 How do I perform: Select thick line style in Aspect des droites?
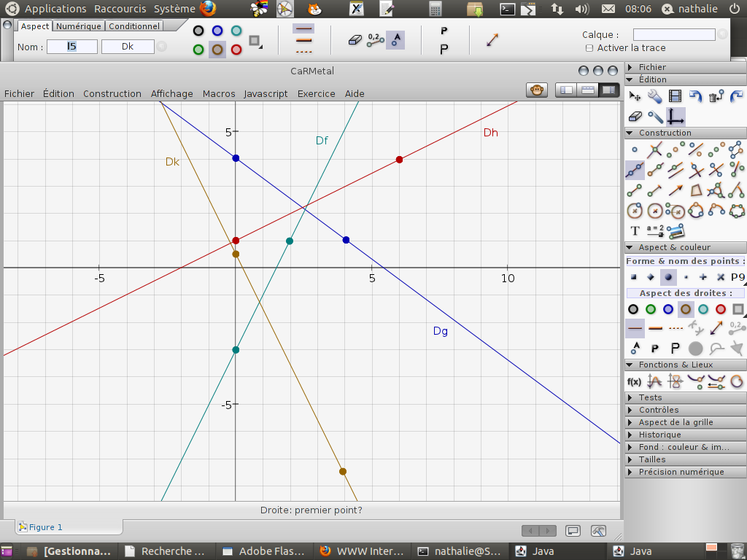656,328
